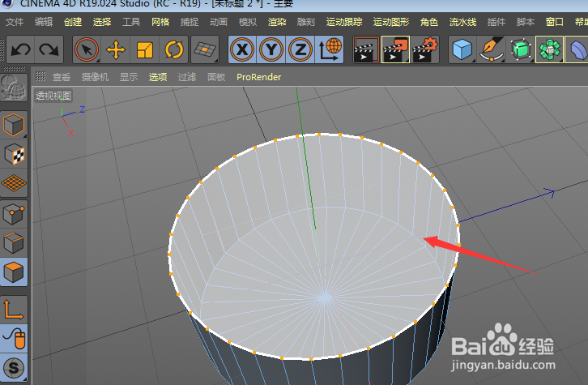This screenshot has height=385, width=588.
Task: Toggle Z axis lock
Action: point(300,49)
